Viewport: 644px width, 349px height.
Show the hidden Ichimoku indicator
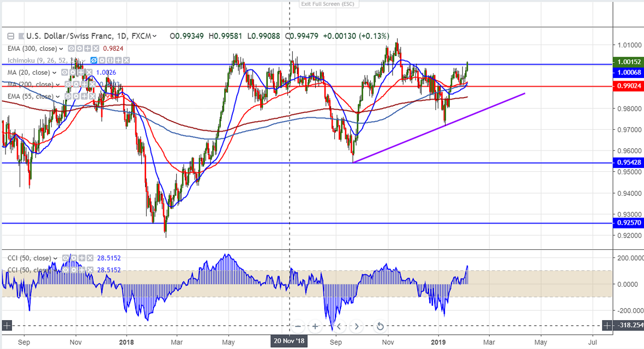point(94,61)
